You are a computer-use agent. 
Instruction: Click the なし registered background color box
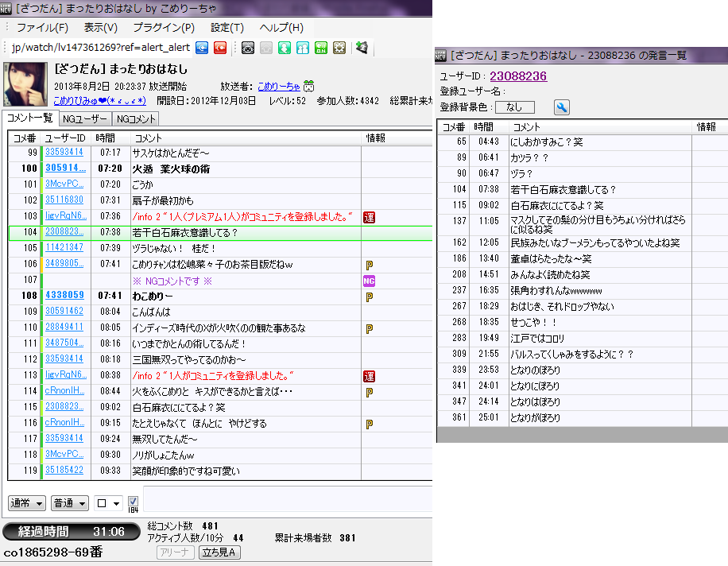click(x=515, y=107)
